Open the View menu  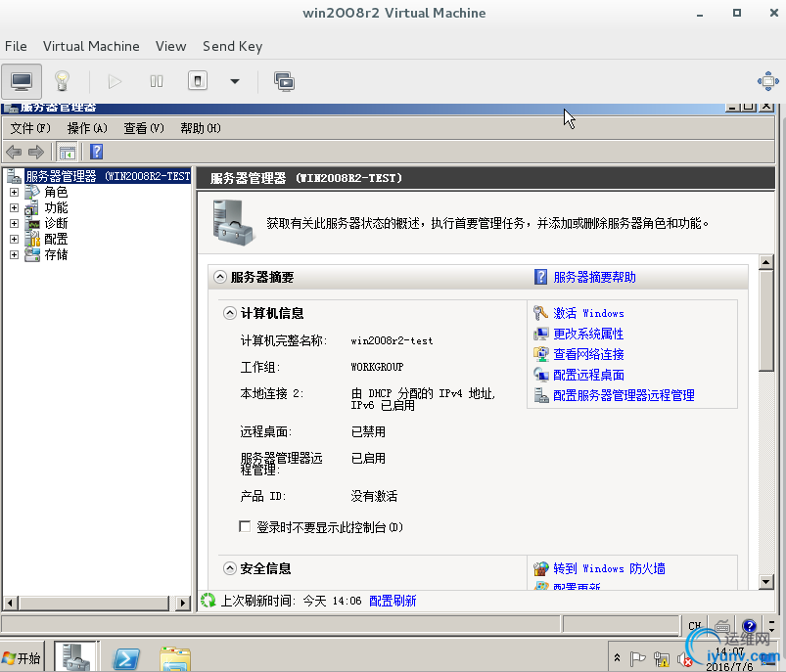[x=171, y=46]
